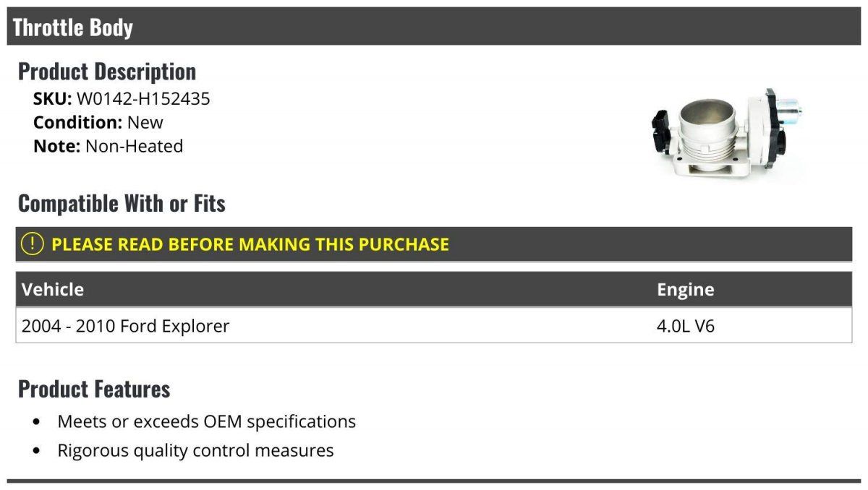Click the Engine column header
The width and height of the screenshot is (868, 490).
tap(685, 290)
